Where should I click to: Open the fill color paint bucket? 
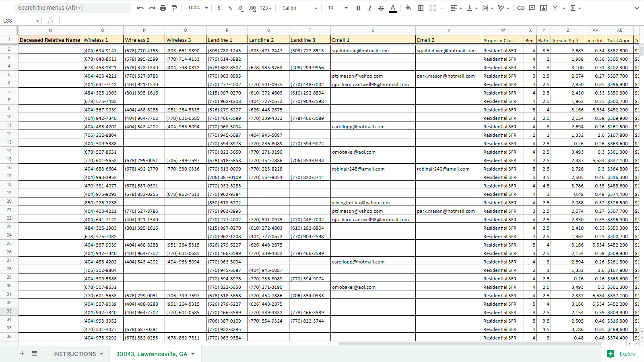click(x=409, y=8)
